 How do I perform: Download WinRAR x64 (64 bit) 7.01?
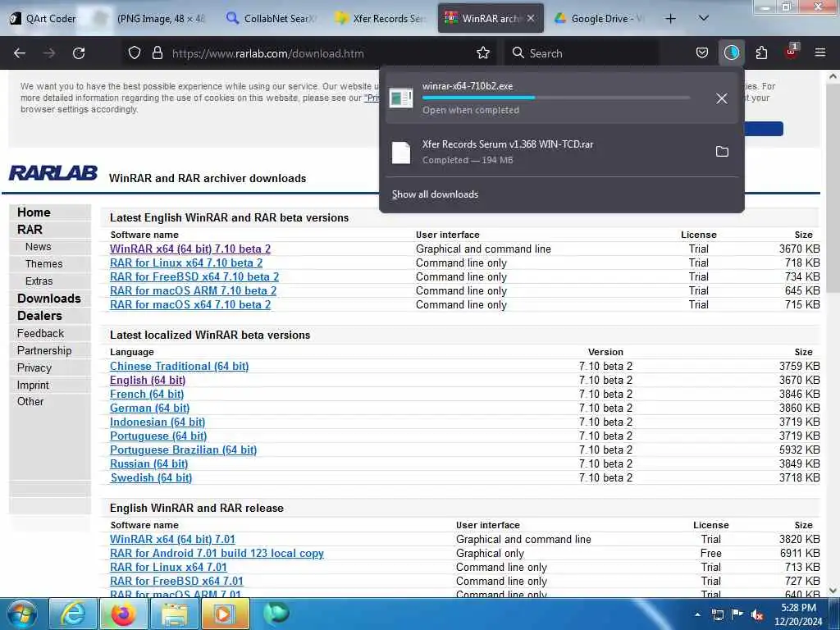coord(172,539)
